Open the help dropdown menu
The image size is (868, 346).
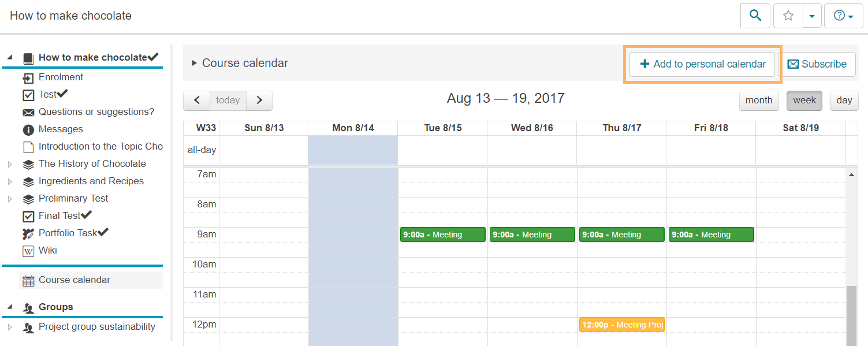[842, 16]
